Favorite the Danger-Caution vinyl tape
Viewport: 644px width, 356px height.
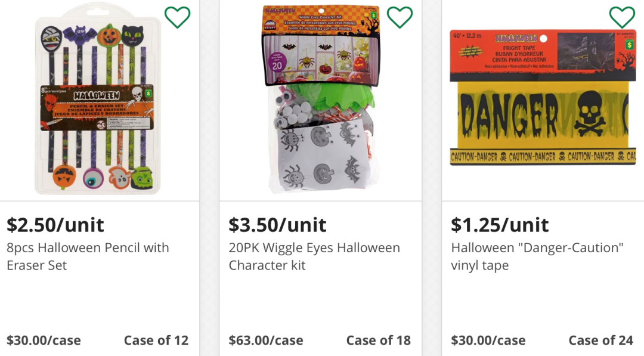pos(622,17)
